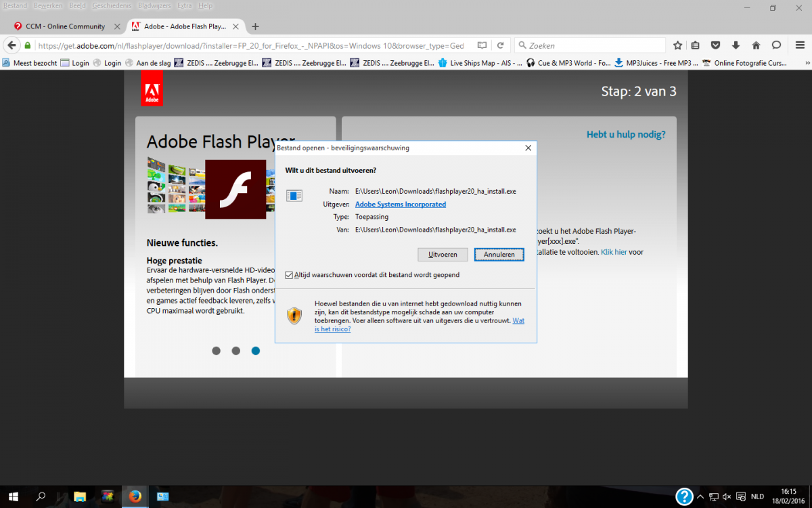Open the Firefox hamburger menu
This screenshot has width=812, height=508.
coord(798,45)
